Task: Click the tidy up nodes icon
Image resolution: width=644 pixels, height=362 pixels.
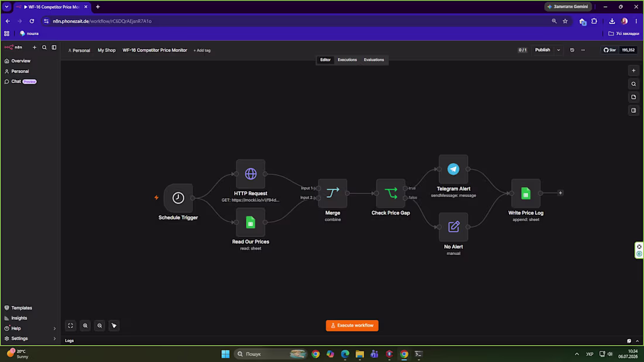Action: click(114, 326)
